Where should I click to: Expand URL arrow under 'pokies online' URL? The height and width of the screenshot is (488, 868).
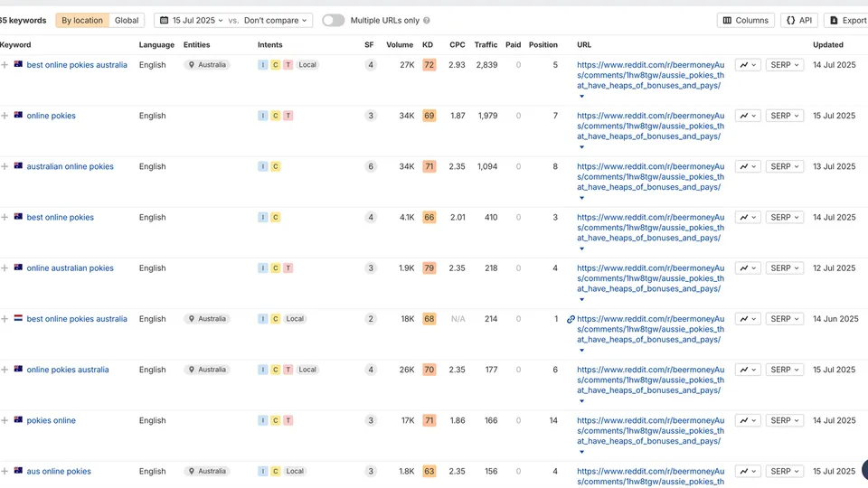tap(581, 452)
